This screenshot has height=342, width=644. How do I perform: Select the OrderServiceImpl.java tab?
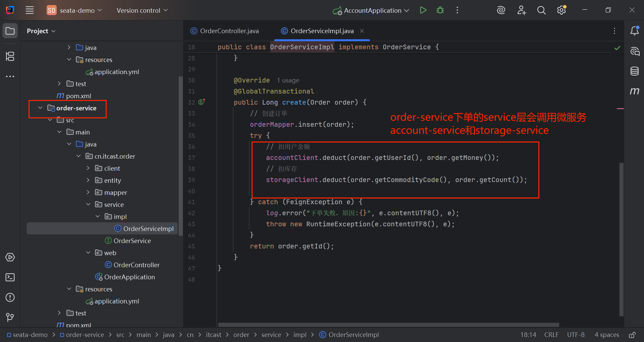322,31
